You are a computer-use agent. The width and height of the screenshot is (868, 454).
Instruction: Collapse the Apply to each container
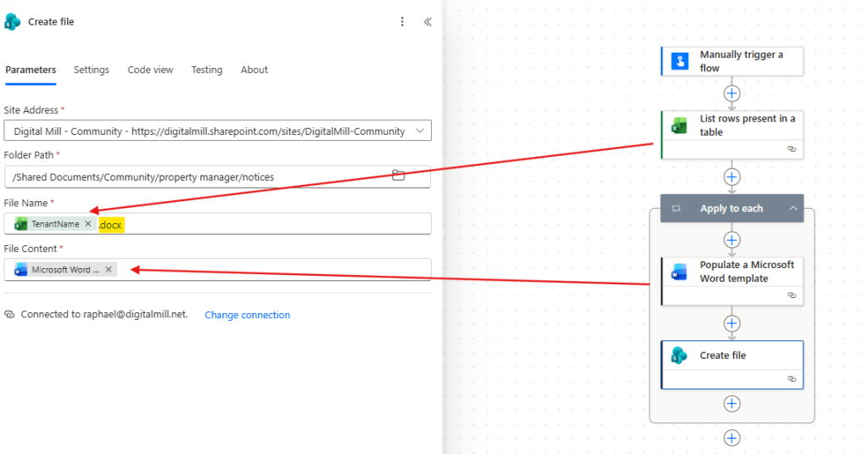(x=792, y=208)
